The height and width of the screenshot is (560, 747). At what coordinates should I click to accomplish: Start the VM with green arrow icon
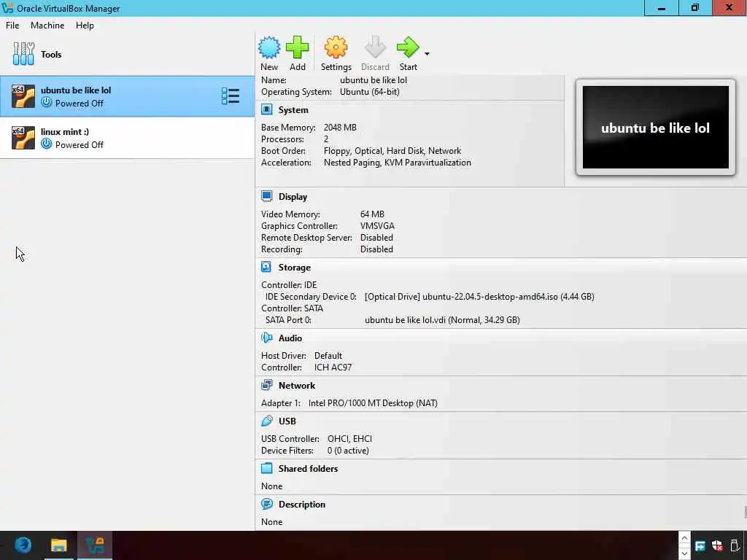(408, 47)
